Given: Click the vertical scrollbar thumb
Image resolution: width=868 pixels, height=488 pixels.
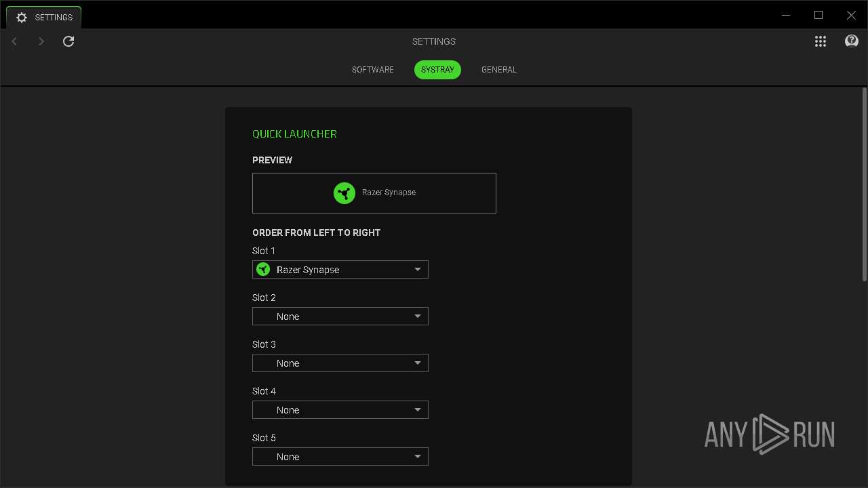Looking at the screenshot, I should [865, 184].
